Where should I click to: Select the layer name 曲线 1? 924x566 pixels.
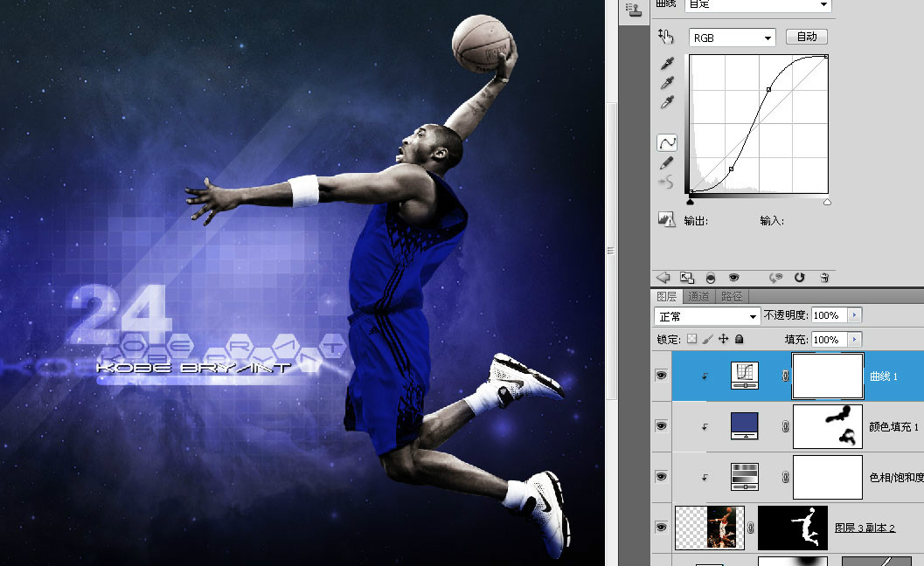[x=884, y=376]
